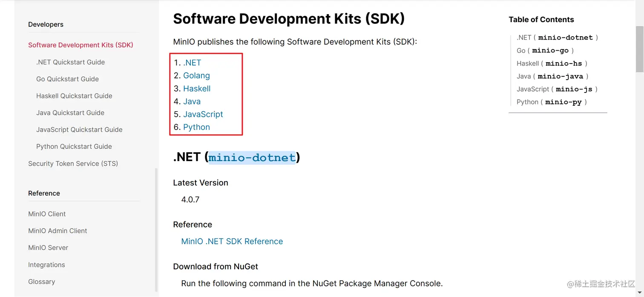The height and width of the screenshot is (297, 644).
Task: Follow the Java link in SDK list
Action: pyautogui.click(x=192, y=101)
